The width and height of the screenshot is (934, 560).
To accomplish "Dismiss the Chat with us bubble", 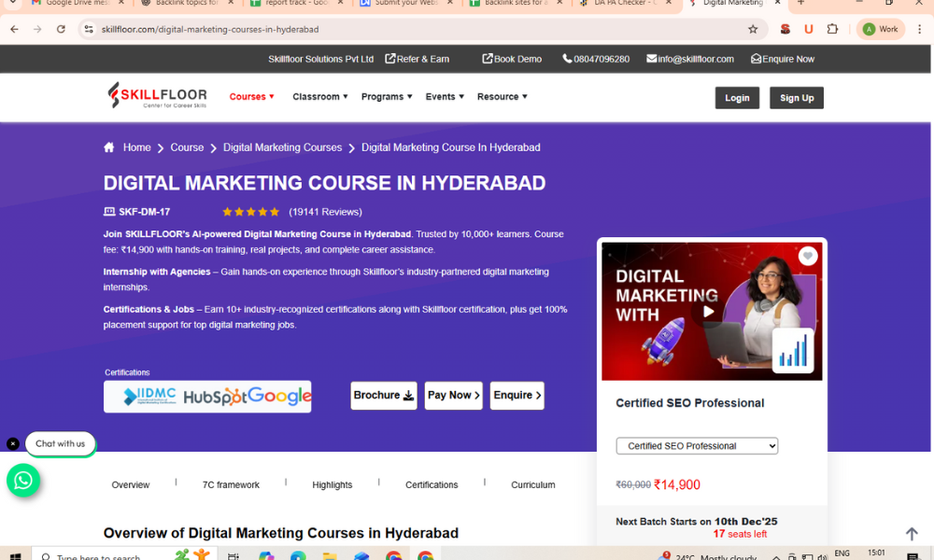I will 13,444.
